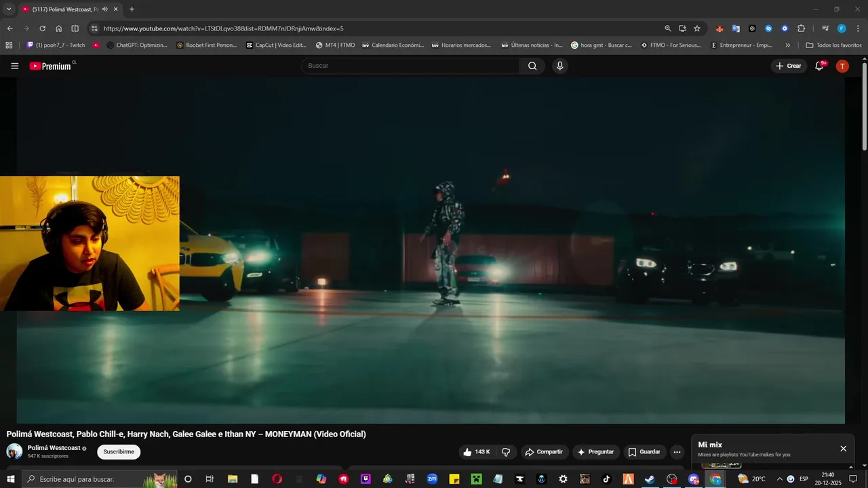Open the pooh7_7 - Twitch bookmark
The width and height of the screenshot is (868, 488).
(56, 45)
